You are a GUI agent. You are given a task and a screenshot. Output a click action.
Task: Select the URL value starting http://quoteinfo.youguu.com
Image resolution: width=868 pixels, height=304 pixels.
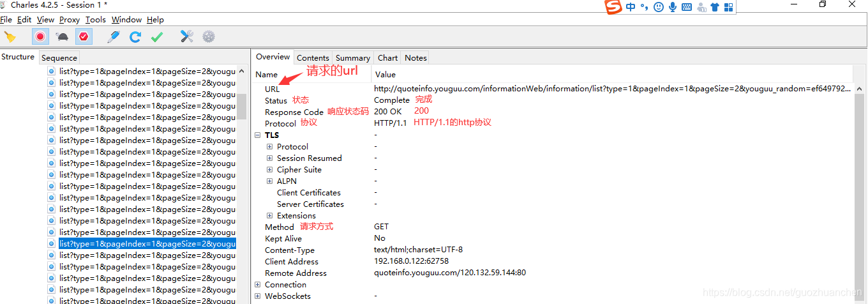(613, 89)
